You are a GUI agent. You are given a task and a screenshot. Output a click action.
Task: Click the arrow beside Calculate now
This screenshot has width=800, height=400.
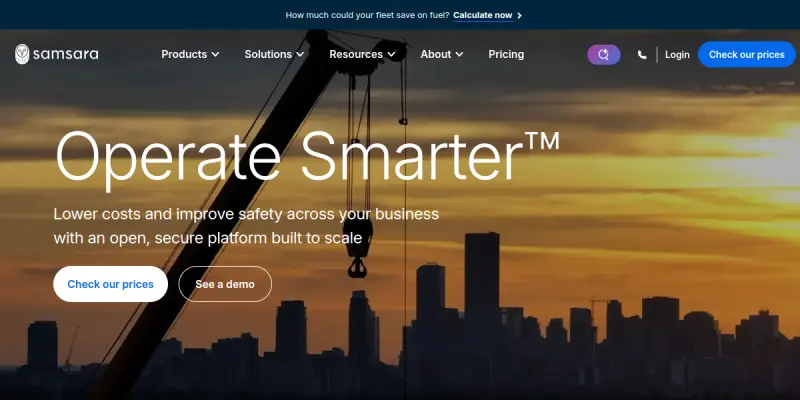[x=519, y=15]
